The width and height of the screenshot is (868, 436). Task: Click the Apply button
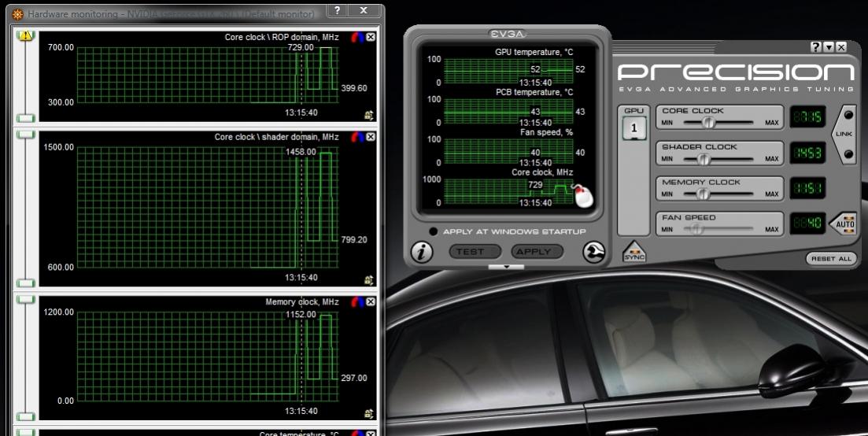tap(537, 252)
